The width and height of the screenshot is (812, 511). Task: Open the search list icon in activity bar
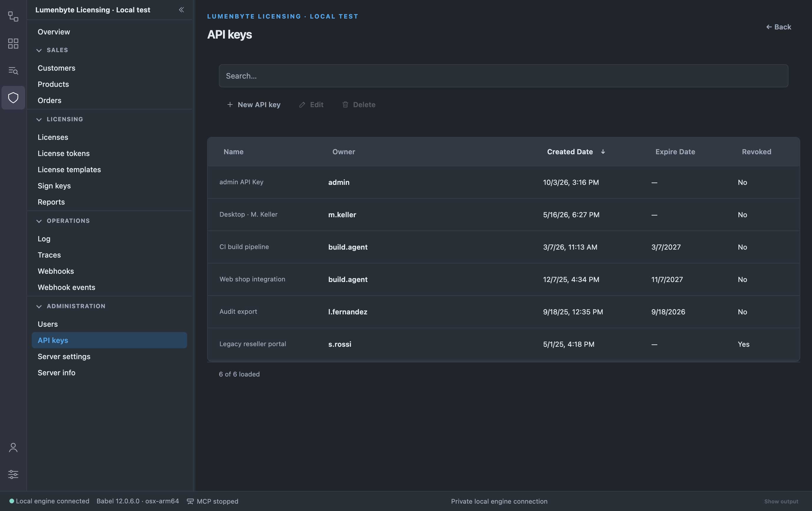13,70
